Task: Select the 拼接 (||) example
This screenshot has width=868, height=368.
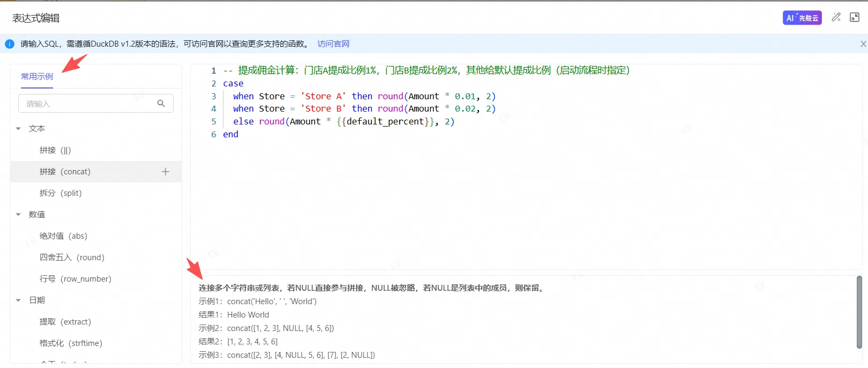Action: [x=55, y=150]
